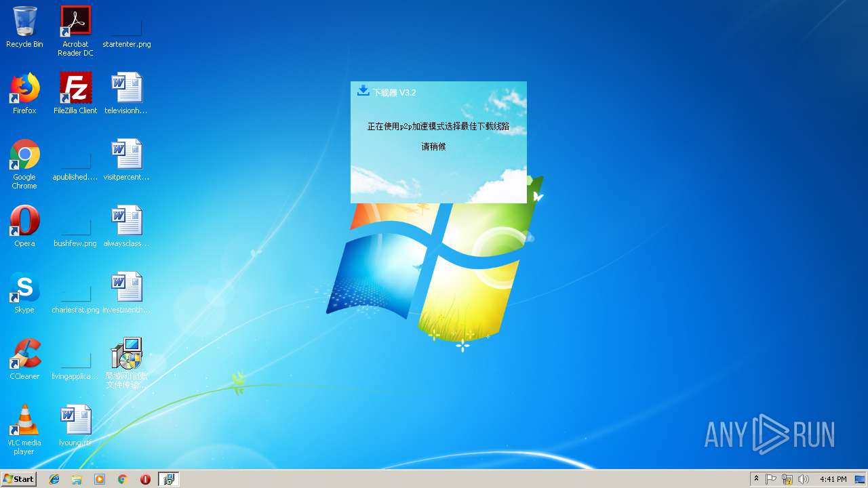The image size is (868, 488).
Task: Open Internet Explorer from the taskbar
Action: point(54,479)
